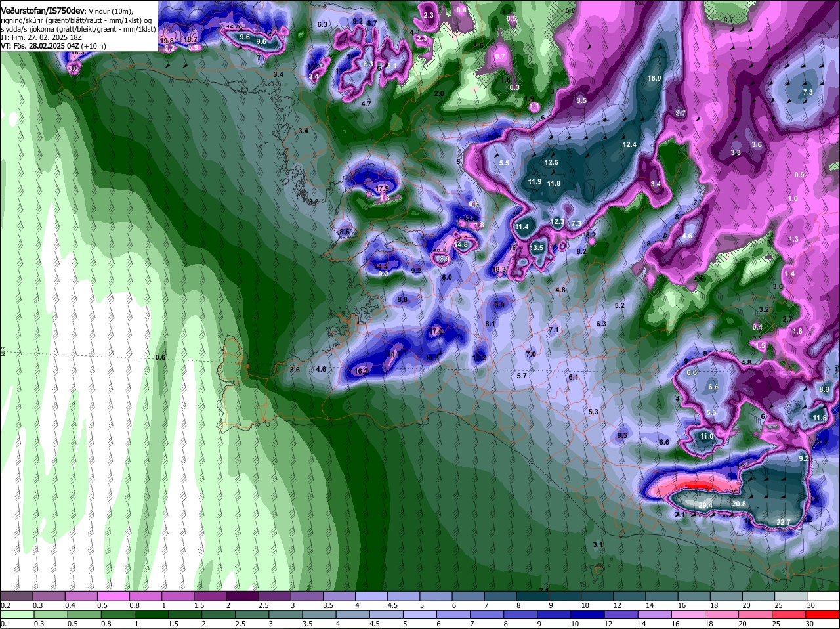Image resolution: width=840 pixels, height=629 pixels.
Task: Click the 8.0 map value
Action: [x=447, y=278]
